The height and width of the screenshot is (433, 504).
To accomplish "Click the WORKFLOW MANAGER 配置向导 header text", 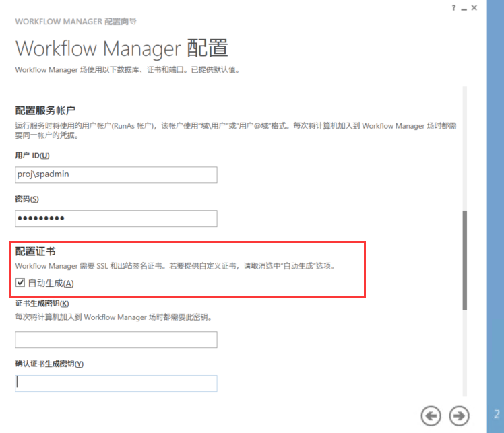I will tap(76, 22).
